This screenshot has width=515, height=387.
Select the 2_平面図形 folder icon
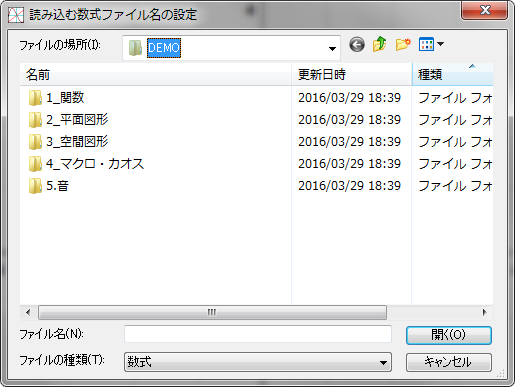pyautogui.click(x=35, y=120)
